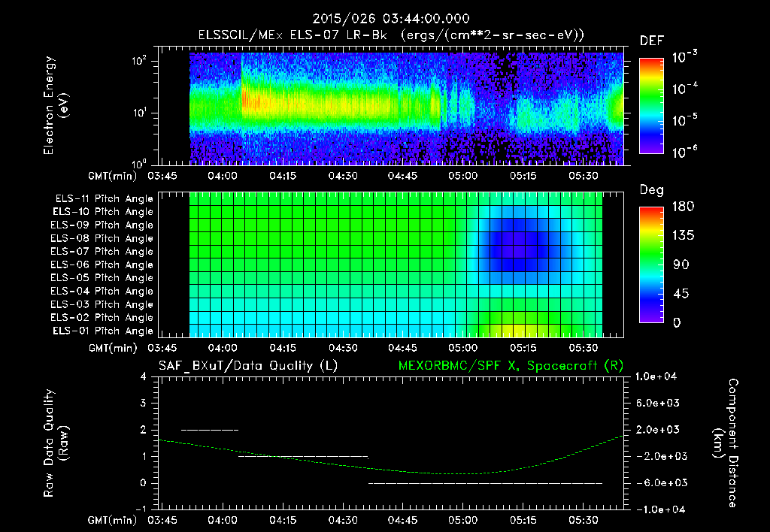
Task: Click the 45 label on Deg scale
Action: click(681, 294)
